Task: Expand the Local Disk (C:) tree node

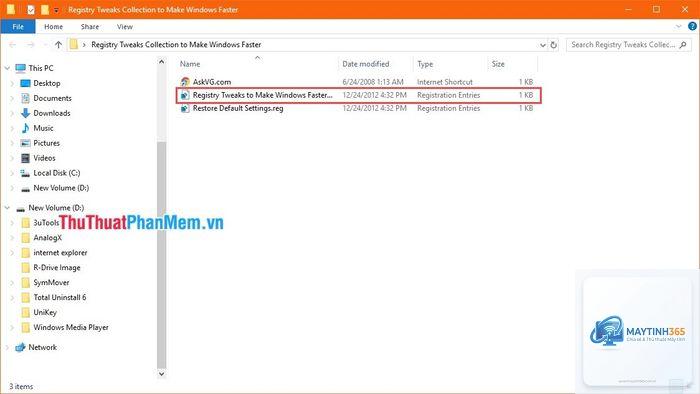Action: click(12, 173)
